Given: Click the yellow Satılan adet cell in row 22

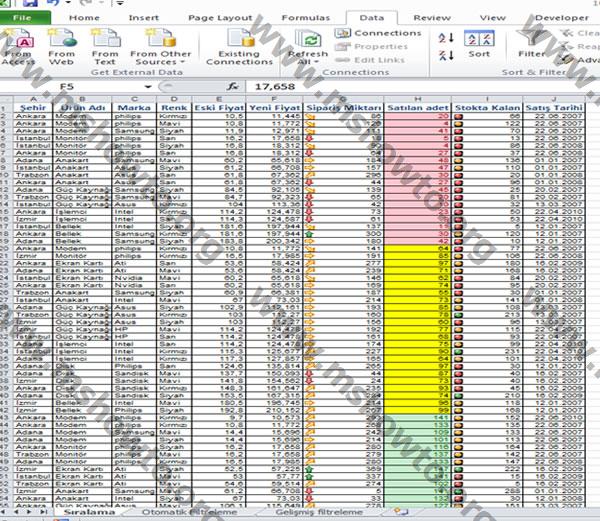Looking at the screenshot, I should [x=417, y=263].
